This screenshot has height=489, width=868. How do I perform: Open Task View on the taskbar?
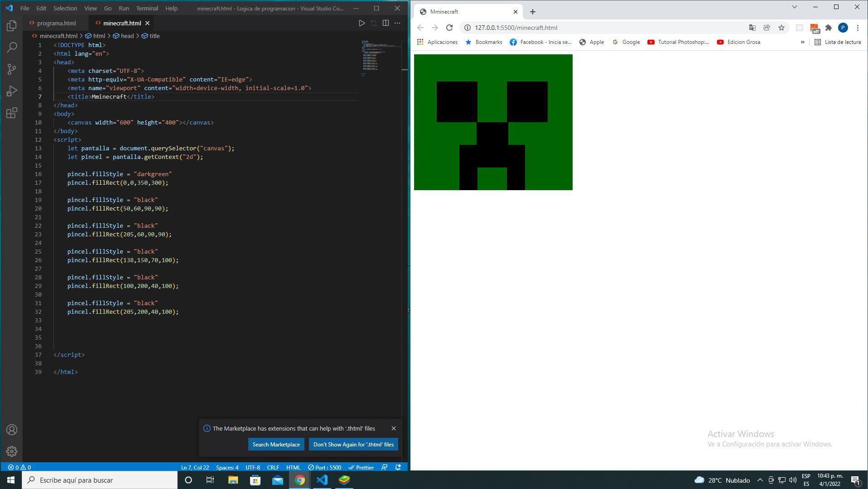click(210, 480)
